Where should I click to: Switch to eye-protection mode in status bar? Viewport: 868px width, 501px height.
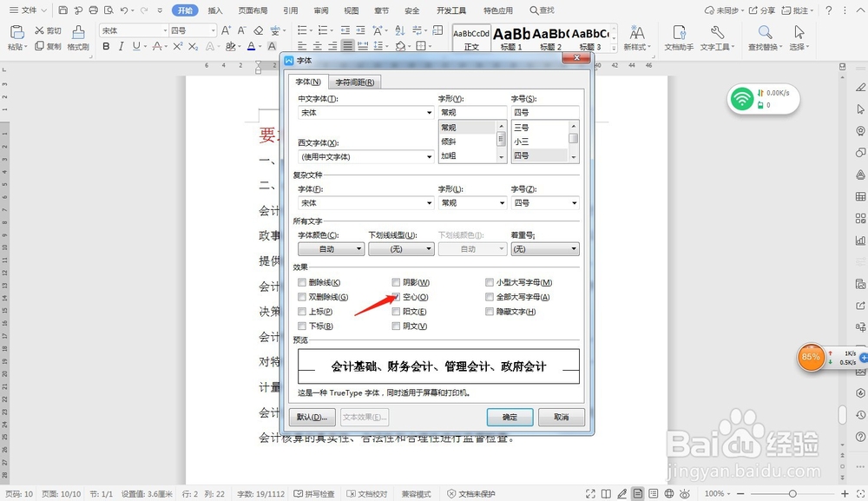point(686,493)
